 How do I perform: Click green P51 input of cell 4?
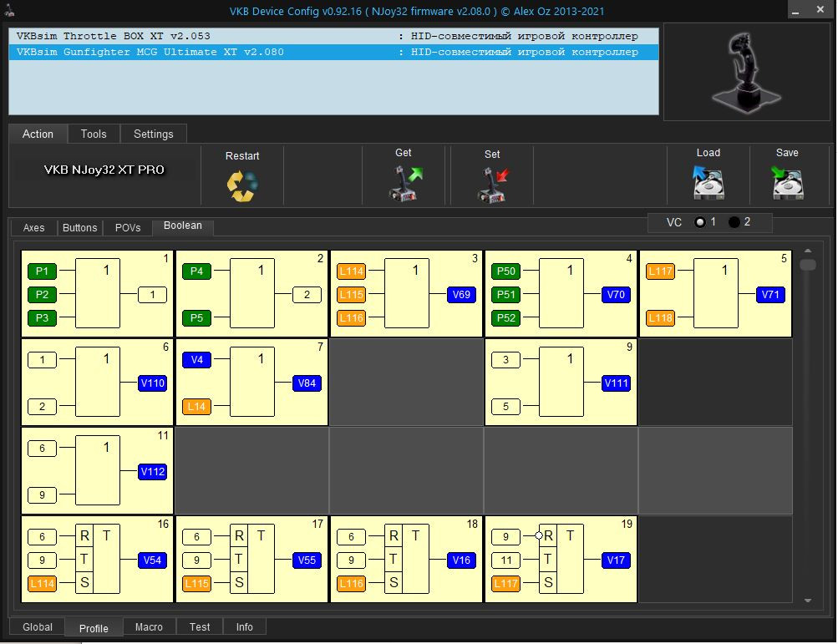tap(505, 295)
